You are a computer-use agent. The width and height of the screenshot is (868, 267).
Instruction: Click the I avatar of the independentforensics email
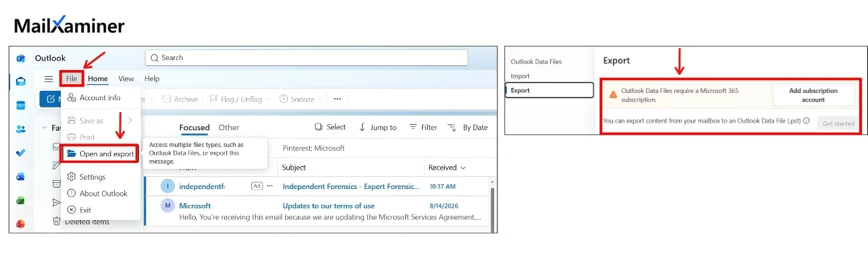point(168,186)
